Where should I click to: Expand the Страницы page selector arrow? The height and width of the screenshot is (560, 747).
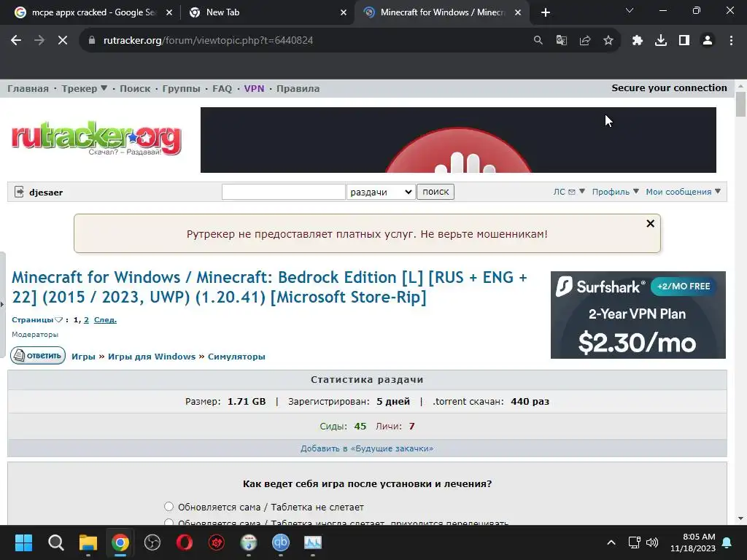pyautogui.click(x=58, y=320)
